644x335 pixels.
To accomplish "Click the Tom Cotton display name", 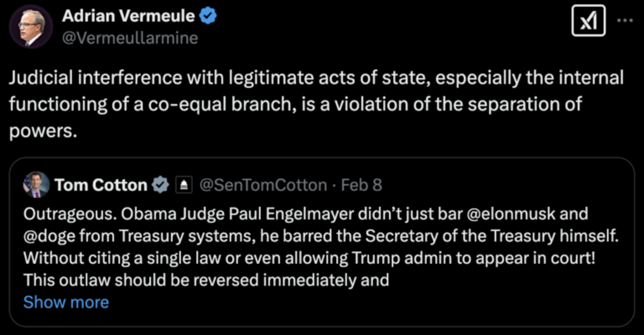I will coord(101,185).
